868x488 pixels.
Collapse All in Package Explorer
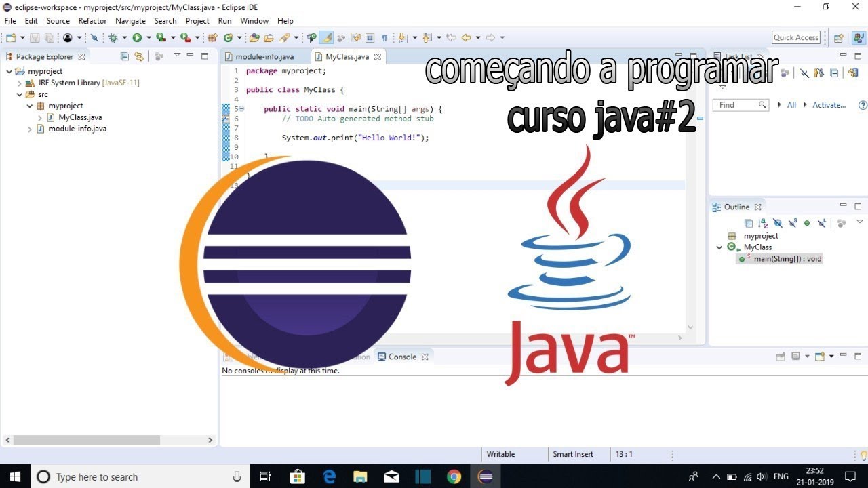pyautogui.click(x=124, y=56)
